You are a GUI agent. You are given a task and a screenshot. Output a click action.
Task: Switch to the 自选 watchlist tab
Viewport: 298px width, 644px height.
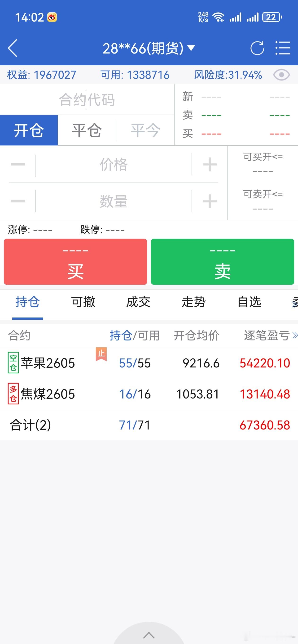tap(249, 302)
